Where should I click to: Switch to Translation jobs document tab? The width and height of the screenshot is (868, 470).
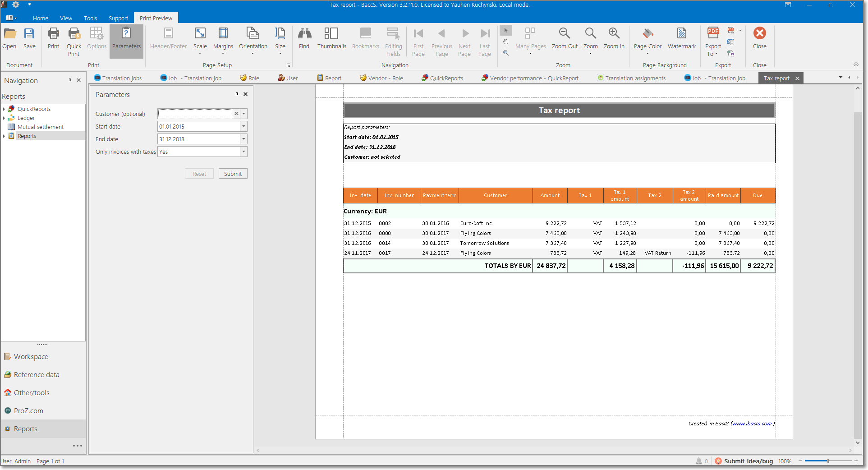(x=118, y=78)
